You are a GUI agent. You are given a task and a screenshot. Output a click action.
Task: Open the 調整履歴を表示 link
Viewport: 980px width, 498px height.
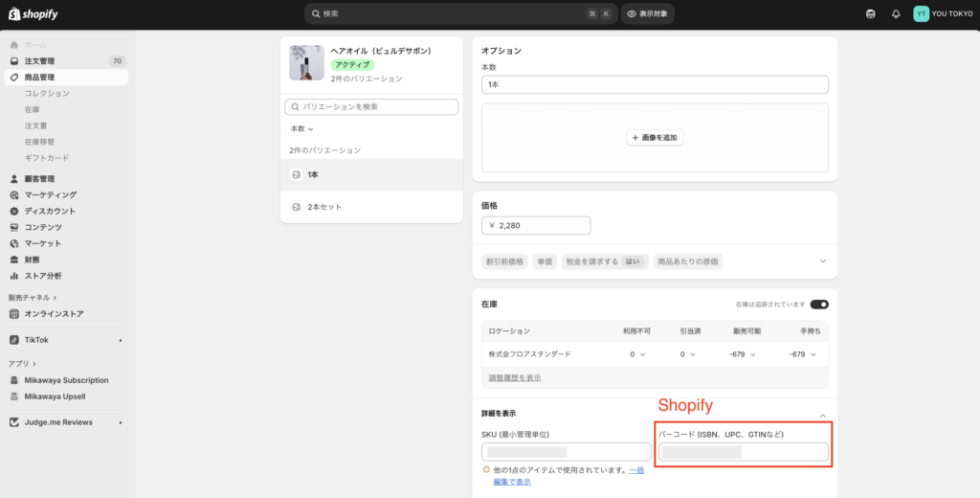pyautogui.click(x=514, y=378)
